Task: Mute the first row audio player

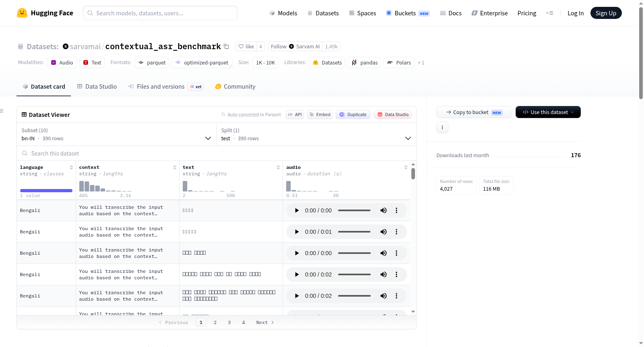Action: click(384, 210)
